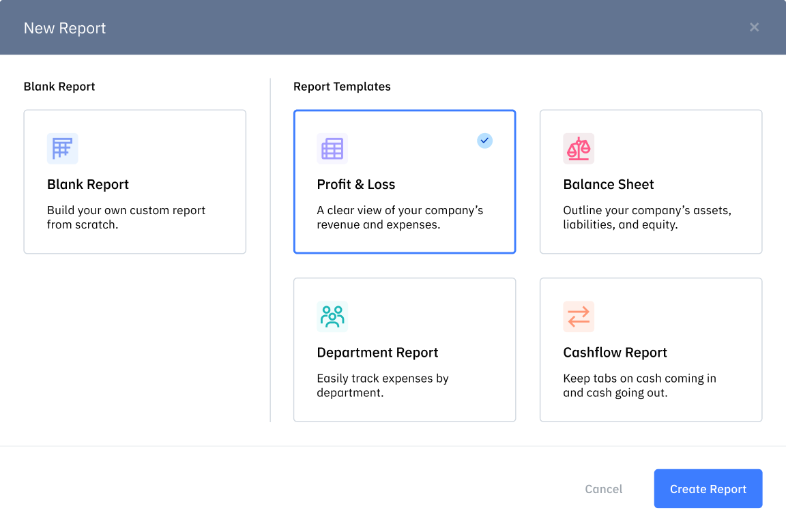Click the Profit & Loss table icon
786x532 pixels.
click(x=332, y=149)
